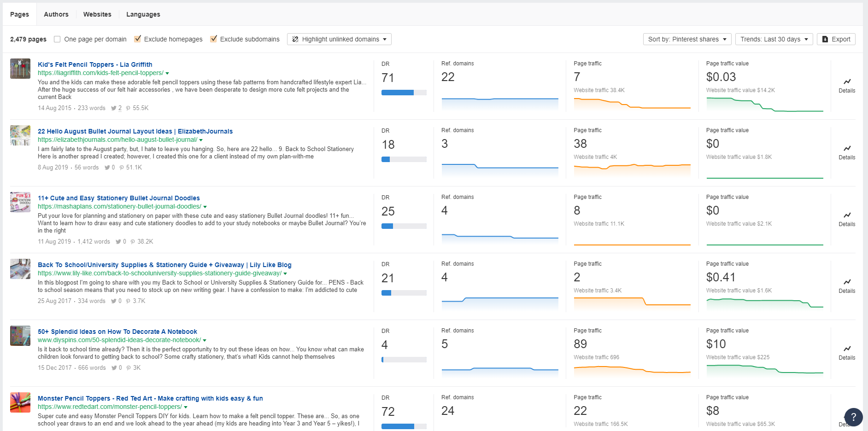Click Pinterest icon next to 51.1K shares
868x431 pixels.
[122, 168]
